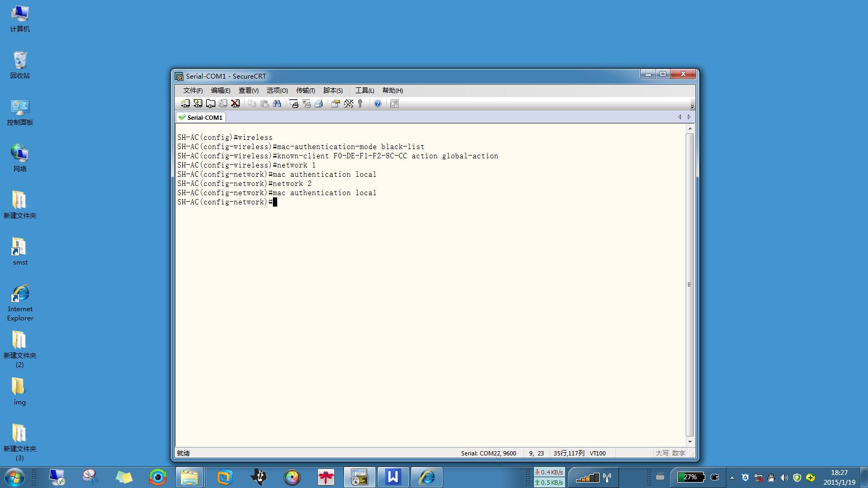Open the 帮助(H) menu
868x488 pixels.
392,91
